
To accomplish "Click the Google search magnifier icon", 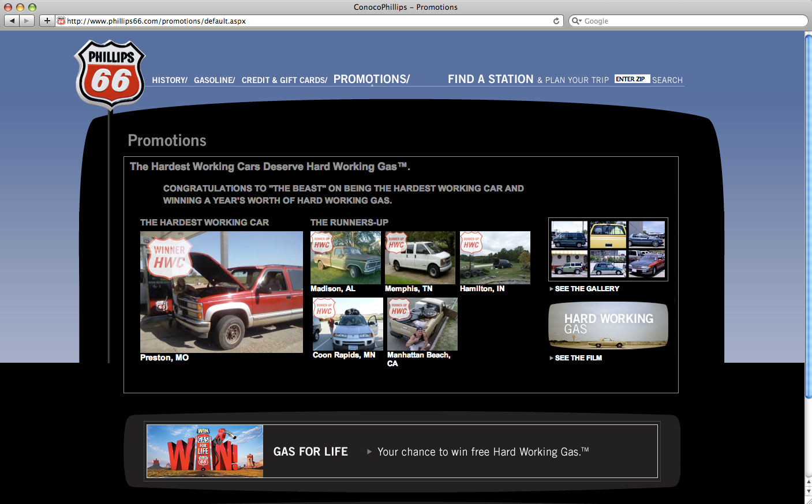I will pyautogui.click(x=576, y=21).
